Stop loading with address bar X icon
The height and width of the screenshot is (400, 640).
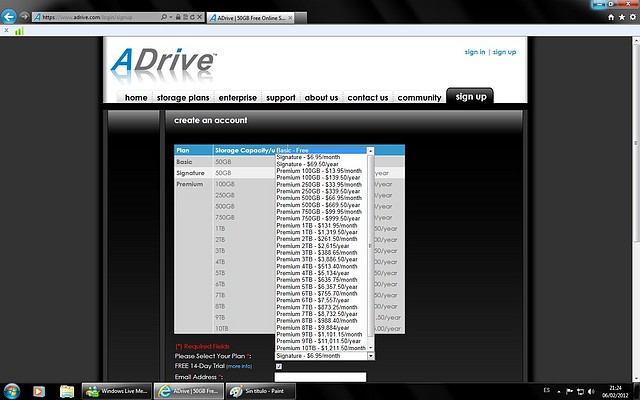pyautogui.click(x=200, y=17)
